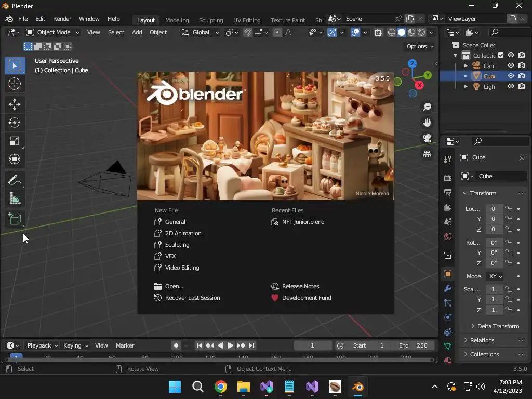
Task: Open the Scene properties tab
Action: pos(448,222)
